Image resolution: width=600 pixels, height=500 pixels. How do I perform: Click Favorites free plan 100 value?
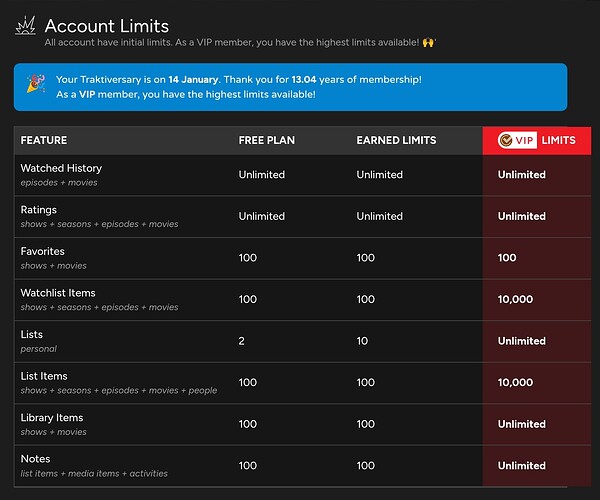point(248,258)
